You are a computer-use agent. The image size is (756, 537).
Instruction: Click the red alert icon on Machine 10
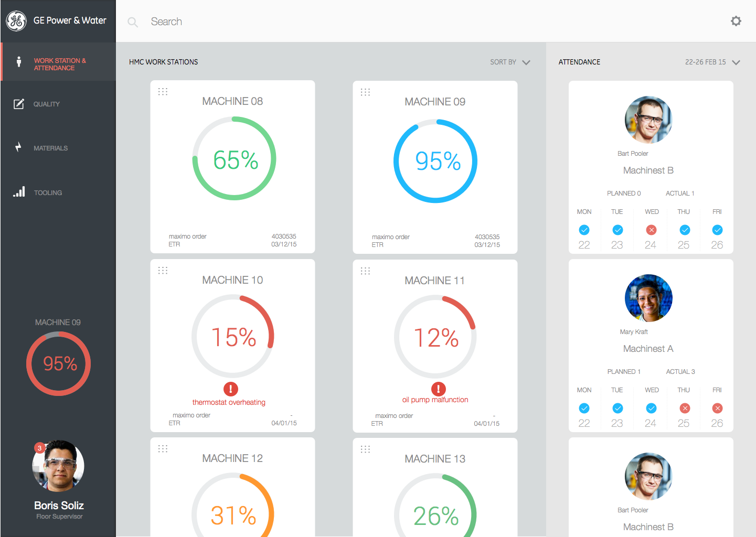(x=231, y=389)
